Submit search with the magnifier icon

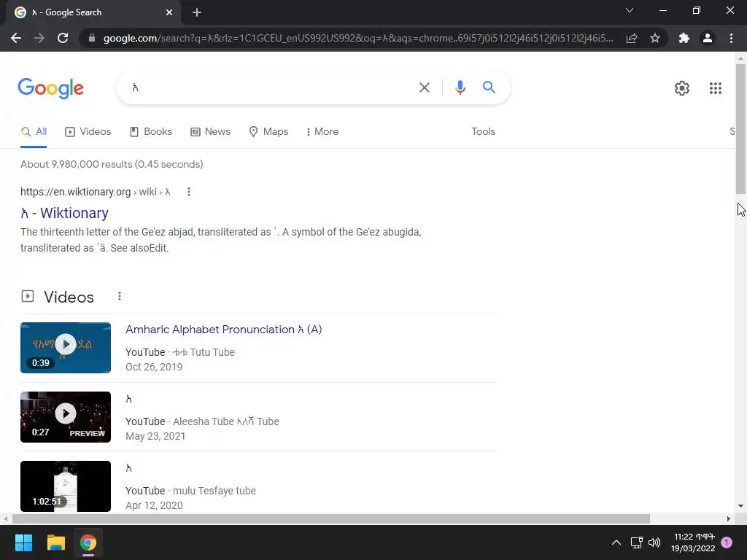tap(489, 87)
